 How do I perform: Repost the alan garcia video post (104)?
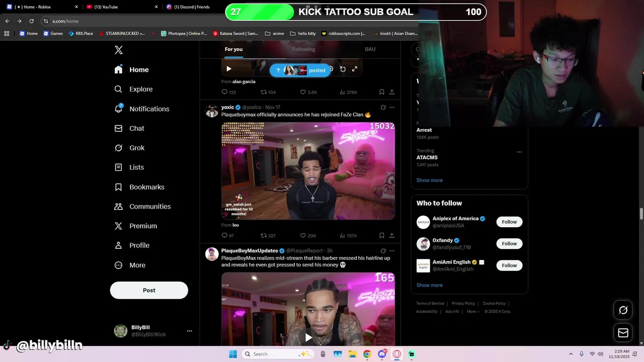point(264,92)
